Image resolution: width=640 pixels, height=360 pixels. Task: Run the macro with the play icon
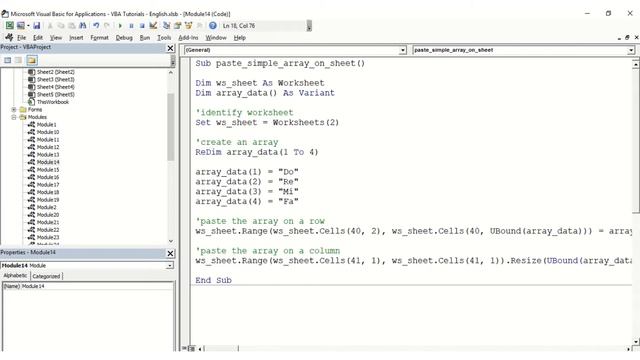pyautogui.click(x=120, y=25)
